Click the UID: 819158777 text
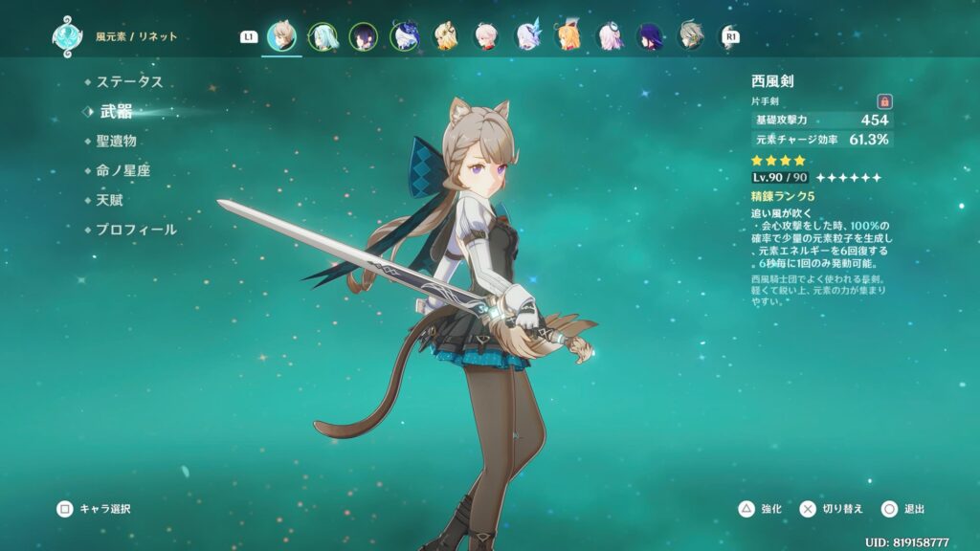Image resolution: width=980 pixels, height=551 pixels. point(907,542)
